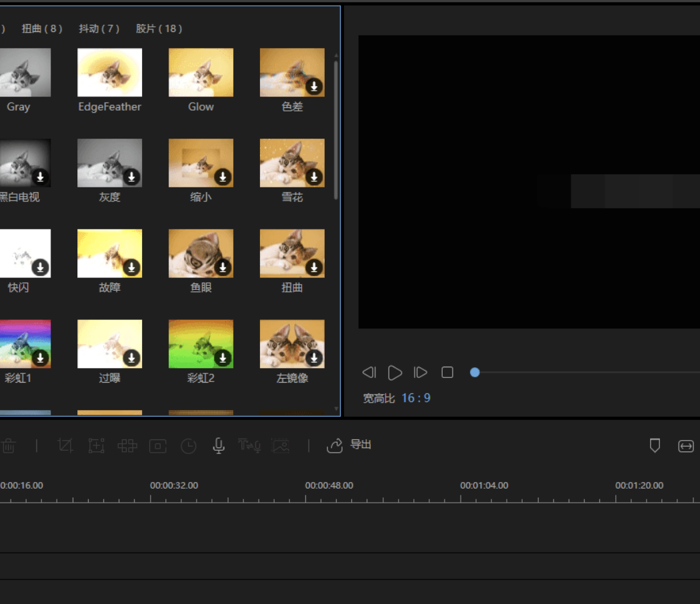The height and width of the screenshot is (604, 700).
Task: Download the 快闪 effect
Action: (40, 267)
